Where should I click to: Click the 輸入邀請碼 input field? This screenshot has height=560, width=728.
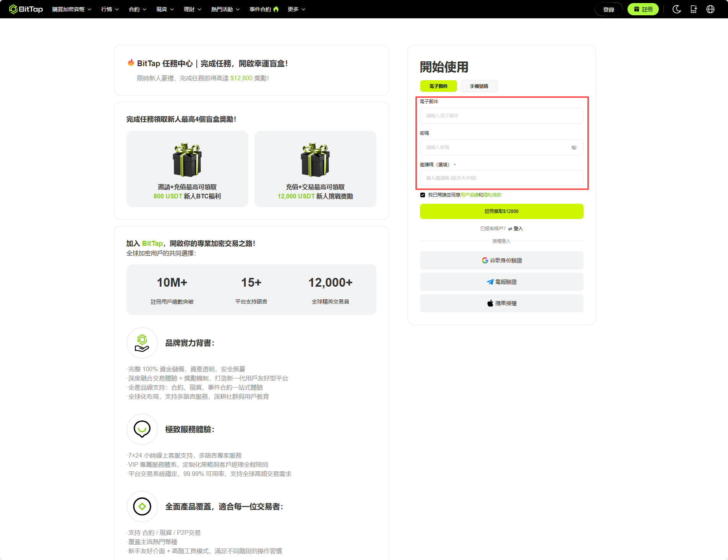pos(502,178)
